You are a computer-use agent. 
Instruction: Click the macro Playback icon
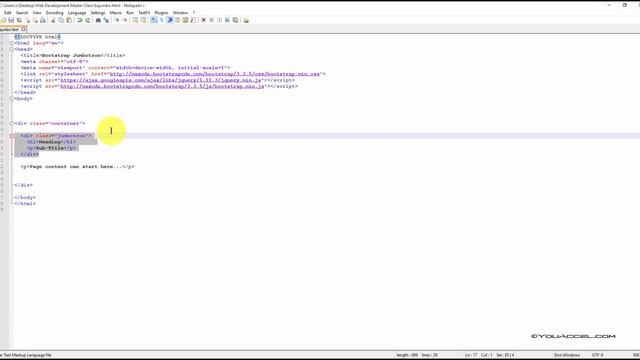click(x=219, y=20)
